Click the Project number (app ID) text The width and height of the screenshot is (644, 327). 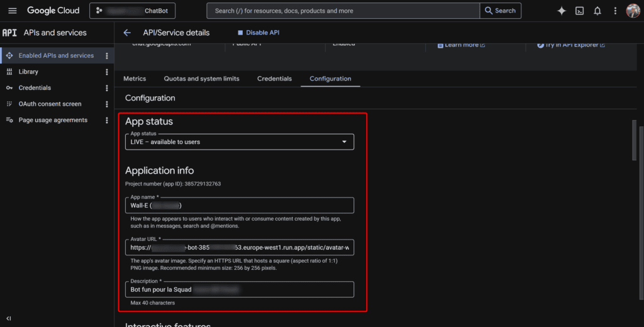[173, 184]
